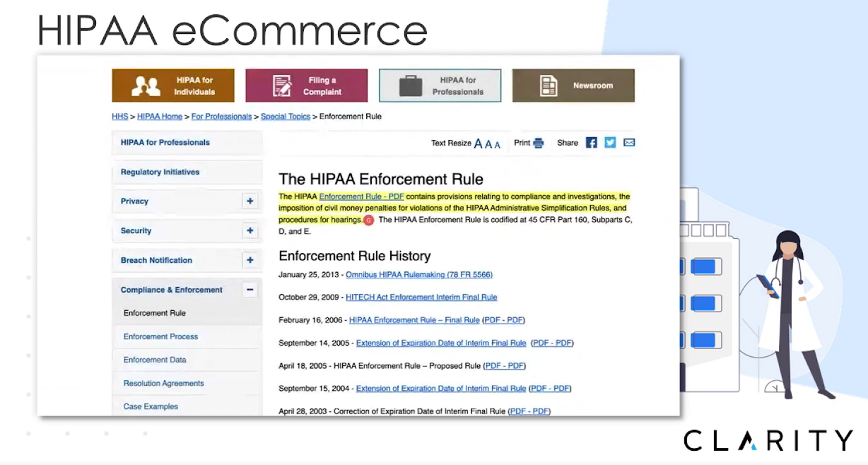Click the Share label text

[568, 143]
